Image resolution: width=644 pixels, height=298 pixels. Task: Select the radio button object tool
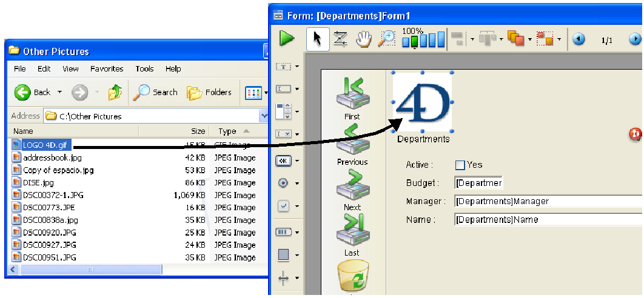tap(283, 183)
